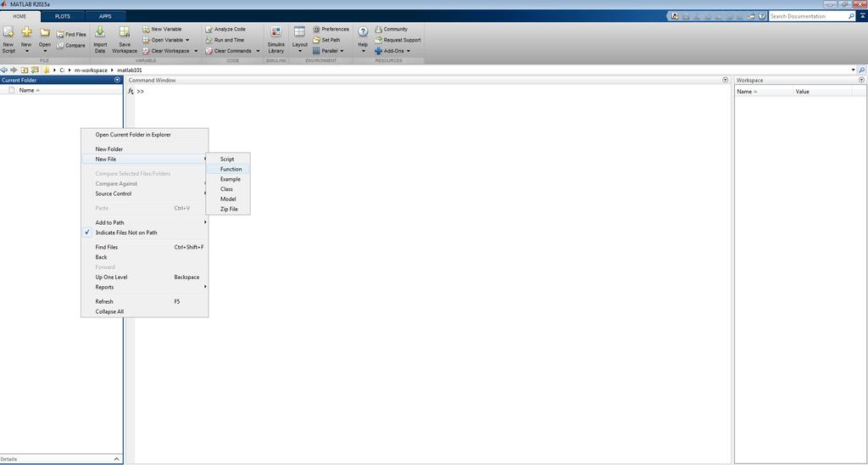Viewport: 868px width, 465px height.
Task: Switch to the APPS tab
Action: click(x=105, y=16)
